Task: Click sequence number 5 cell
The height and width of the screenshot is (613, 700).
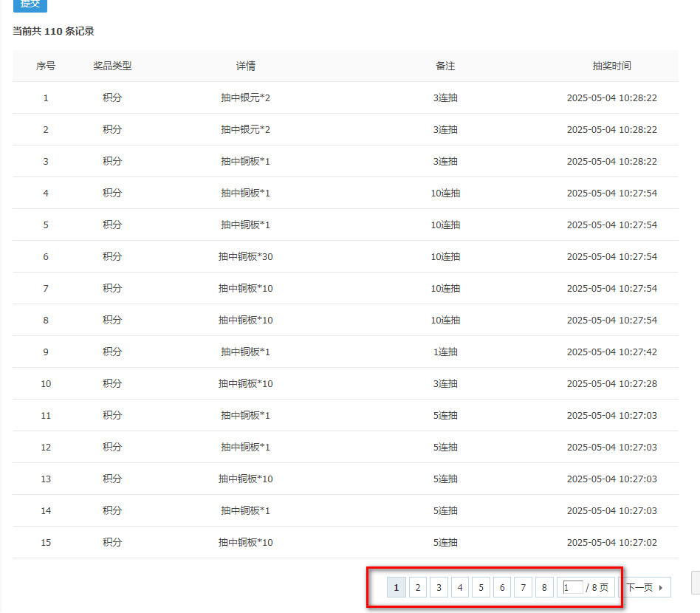Action: (x=46, y=225)
